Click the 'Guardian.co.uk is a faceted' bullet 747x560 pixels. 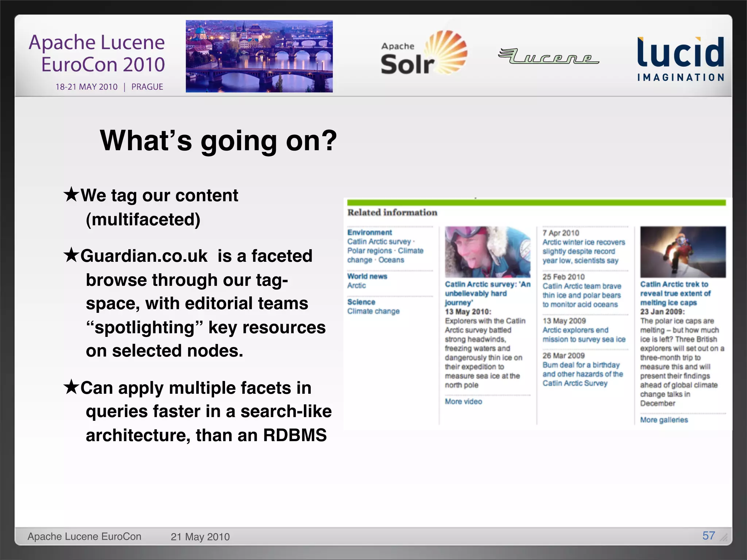(x=194, y=303)
